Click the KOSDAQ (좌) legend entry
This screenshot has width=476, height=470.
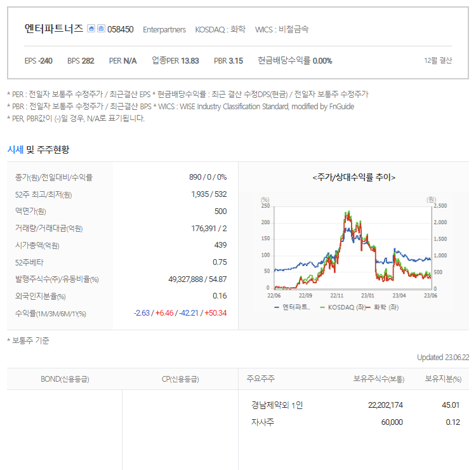coord(343,307)
